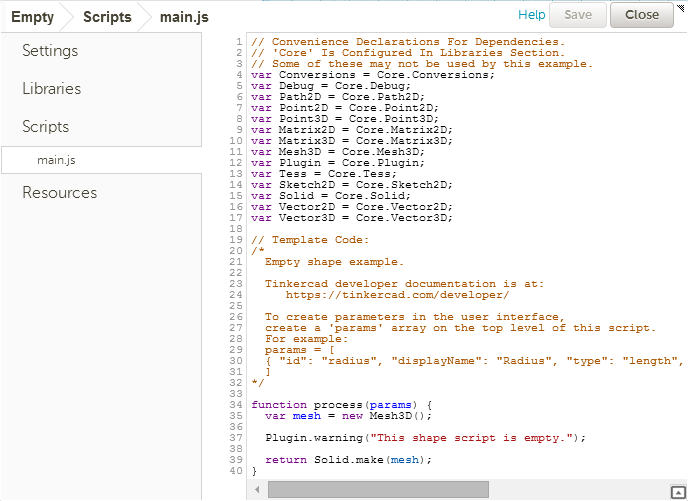Click line number 40 in gutter

pyautogui.click(x=236, y=471)
